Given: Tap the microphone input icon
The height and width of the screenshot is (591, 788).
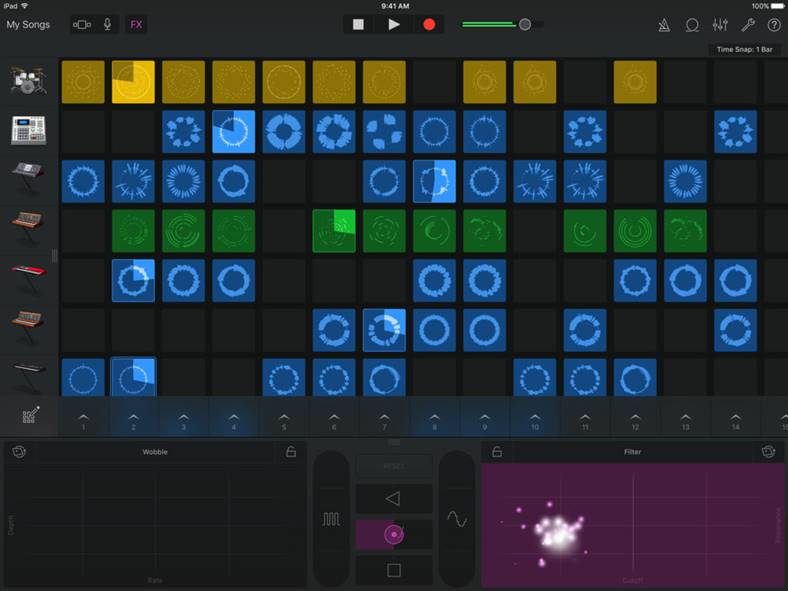Looking at the screenshot, I should tap(107, 25).
